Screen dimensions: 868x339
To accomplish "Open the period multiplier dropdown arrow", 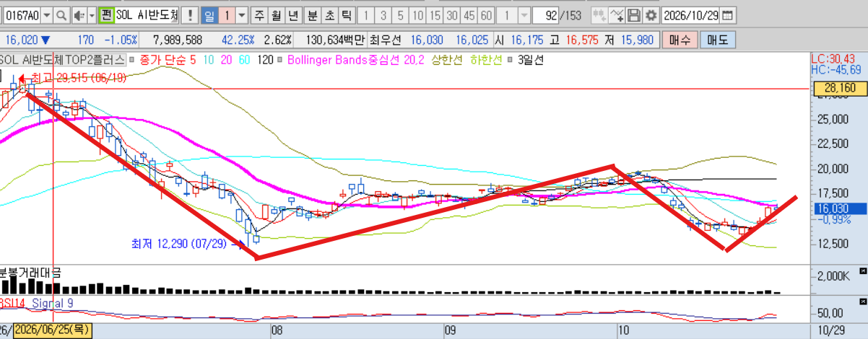I will [x=242, y=15].
